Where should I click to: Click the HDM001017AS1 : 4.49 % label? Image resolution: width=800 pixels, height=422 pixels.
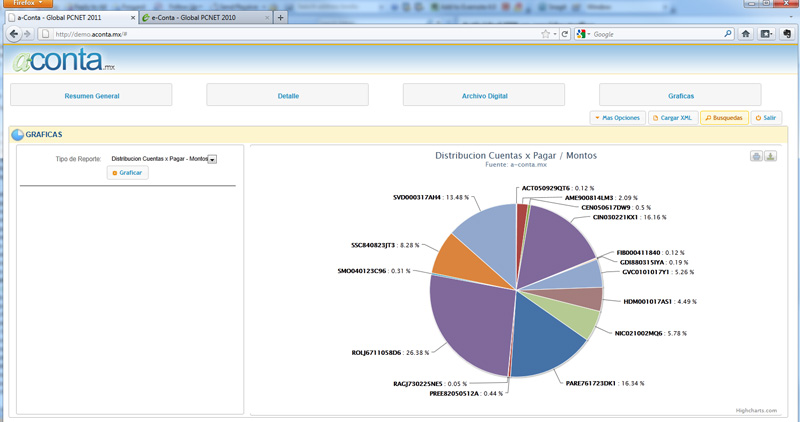[660, 302]
